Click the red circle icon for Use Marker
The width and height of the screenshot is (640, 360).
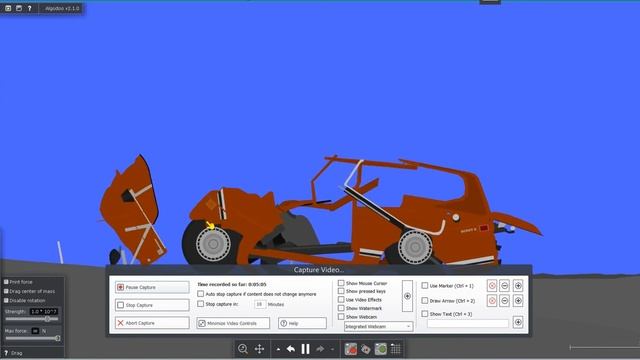492,286
